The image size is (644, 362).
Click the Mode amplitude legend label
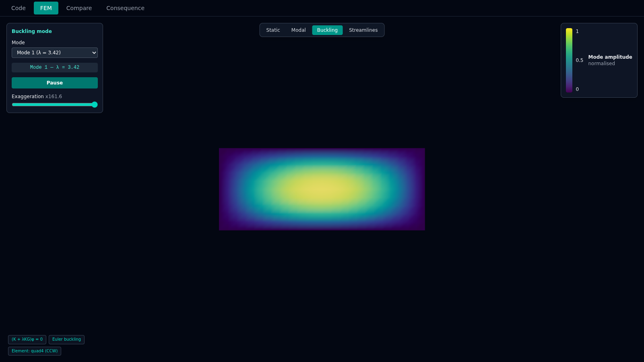point(610,57)
